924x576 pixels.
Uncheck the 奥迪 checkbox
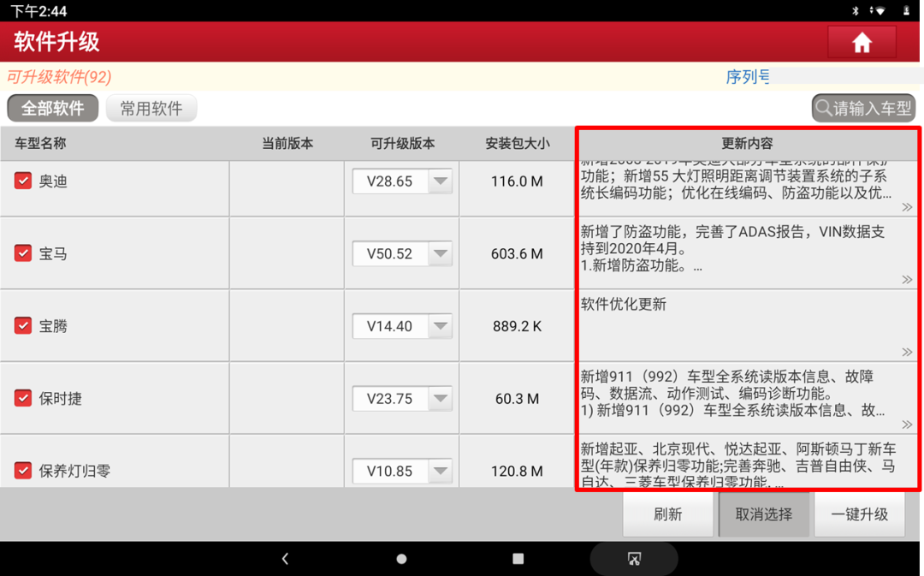coord(23,181)
